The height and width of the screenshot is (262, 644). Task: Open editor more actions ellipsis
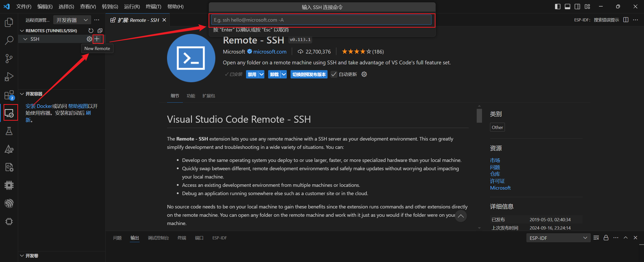click(x=635, y=20)
